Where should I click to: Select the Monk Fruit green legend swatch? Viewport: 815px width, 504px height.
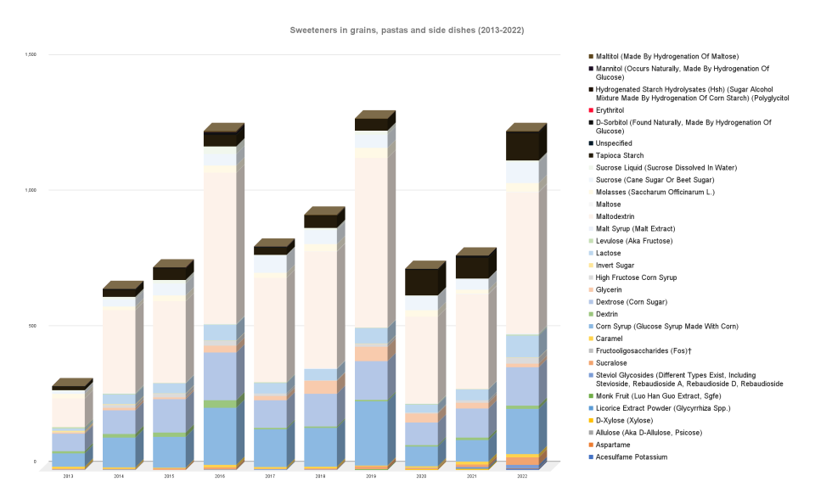pyautogui.click(x=590, y=396)
